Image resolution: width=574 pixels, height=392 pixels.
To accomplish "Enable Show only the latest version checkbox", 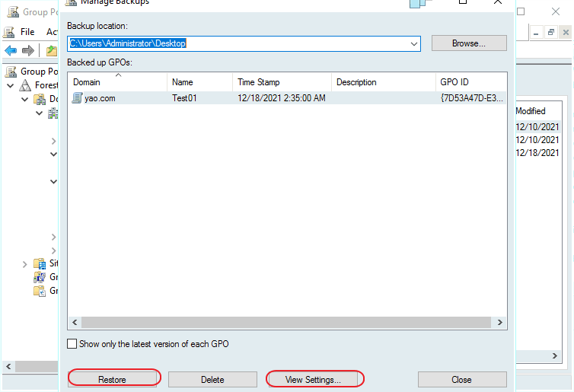I will click(x=72, y=344).
